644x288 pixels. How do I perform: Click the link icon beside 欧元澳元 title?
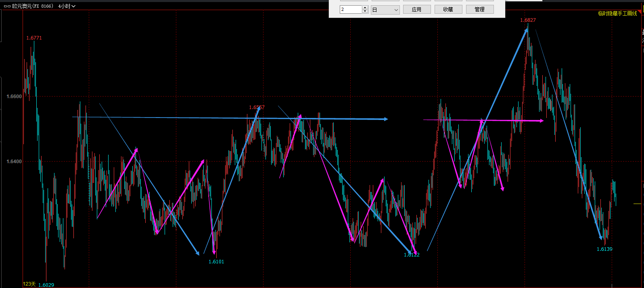pyautogui.click(x=7, y=6)
